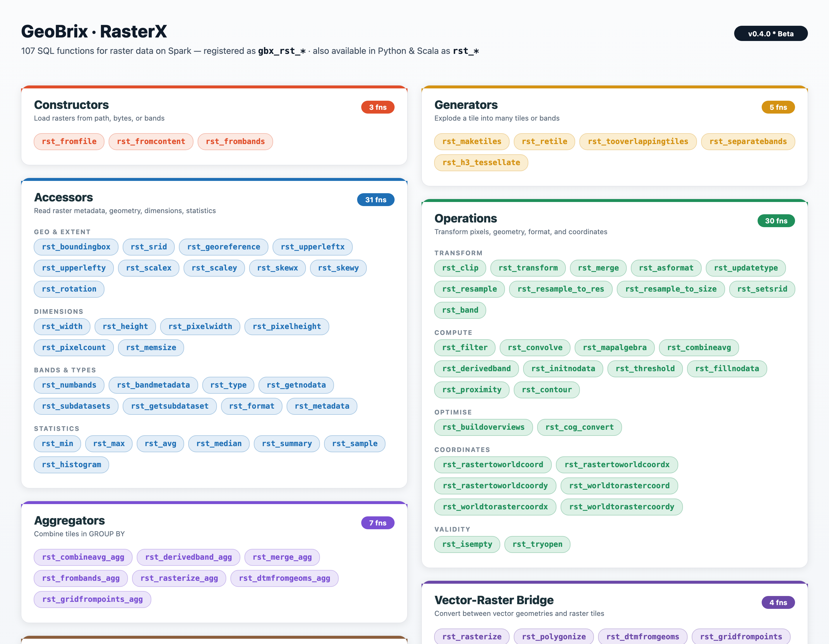Click rst_numbands chip
Viewport: 829px width, 644px height.
click(69, 385)
